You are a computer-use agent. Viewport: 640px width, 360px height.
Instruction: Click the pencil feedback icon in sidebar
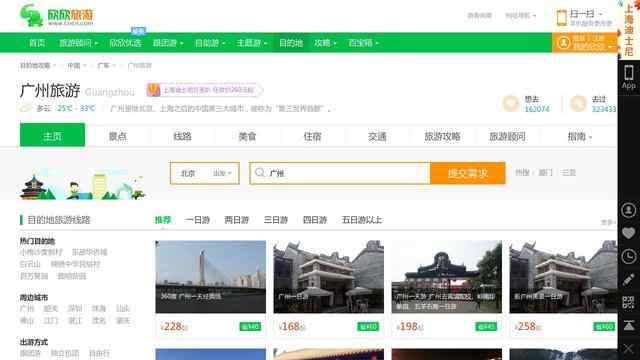[x=629, y=280]
